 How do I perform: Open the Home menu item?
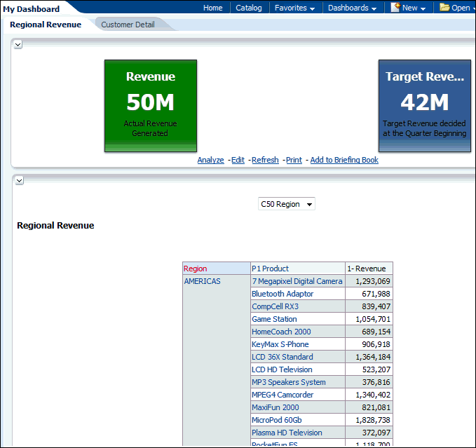(x=213, y=8)
